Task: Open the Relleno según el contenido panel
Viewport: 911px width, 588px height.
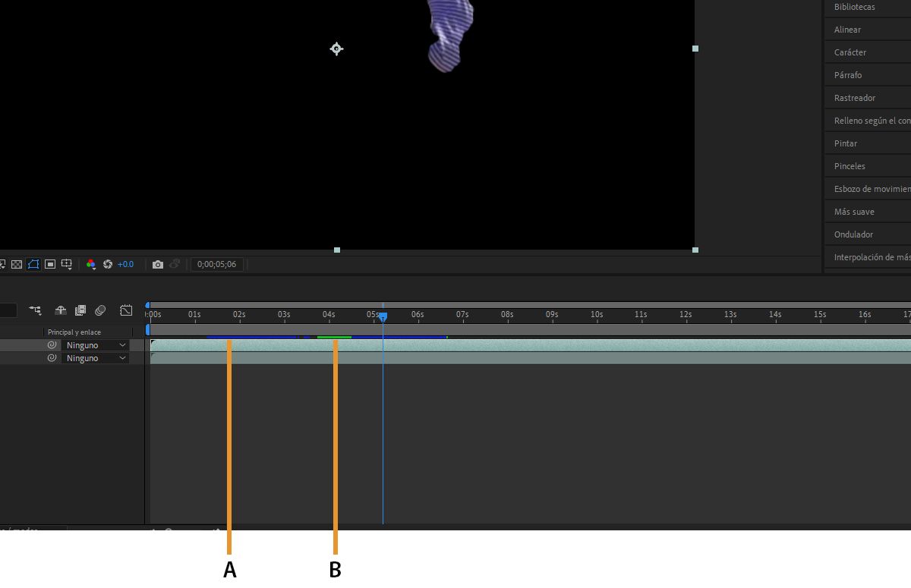Action: 872,121
